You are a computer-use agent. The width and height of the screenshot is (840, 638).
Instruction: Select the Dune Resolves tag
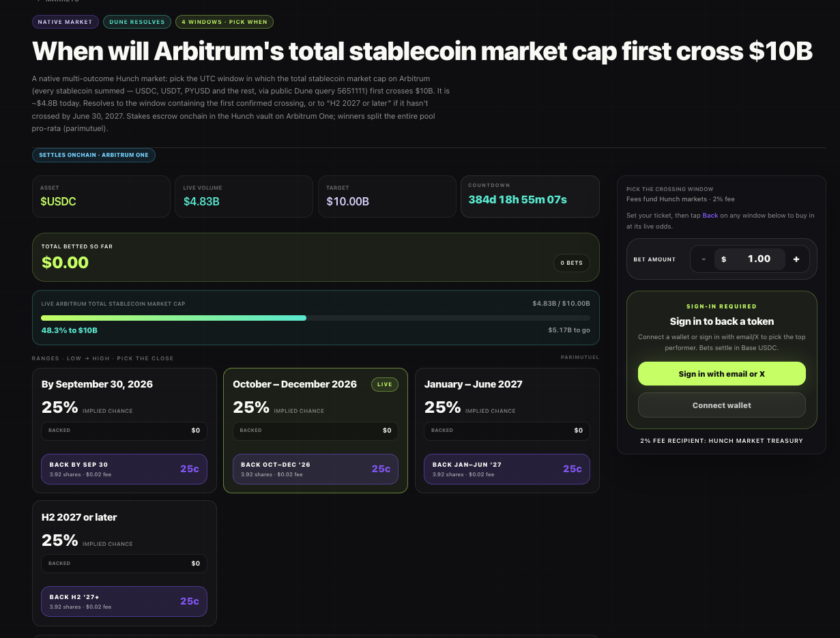pos(137,22)
